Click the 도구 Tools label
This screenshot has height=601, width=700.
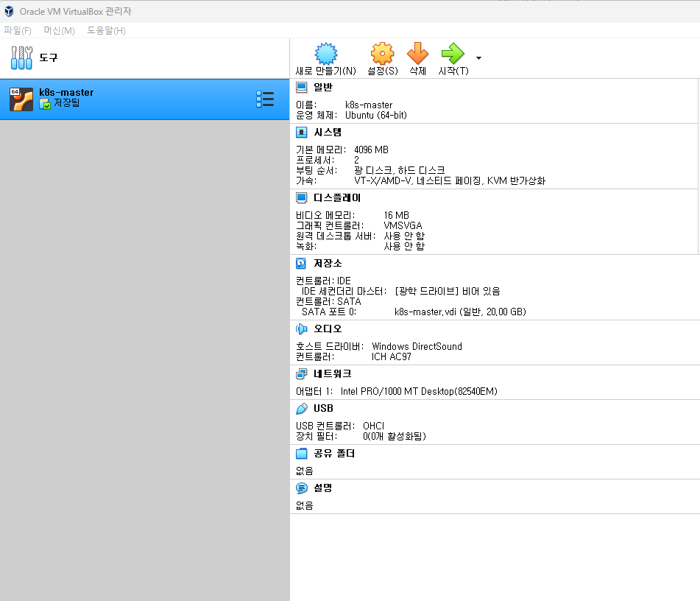49,57
